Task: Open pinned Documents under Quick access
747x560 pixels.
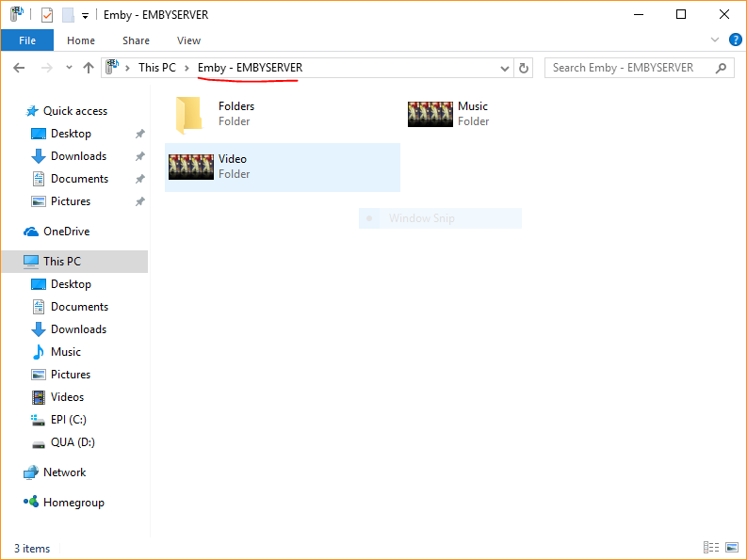Action: pyautogui.click(x=79, y=179)
